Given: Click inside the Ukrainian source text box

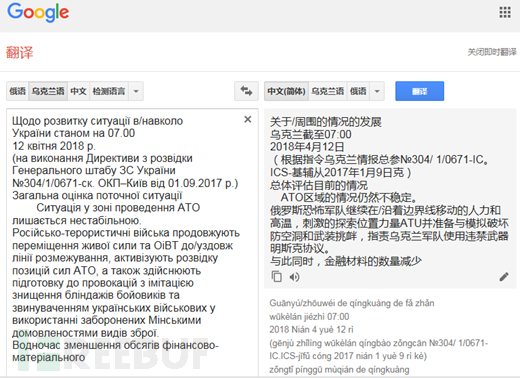Looking at the screenshot, I should coord(132,242).
